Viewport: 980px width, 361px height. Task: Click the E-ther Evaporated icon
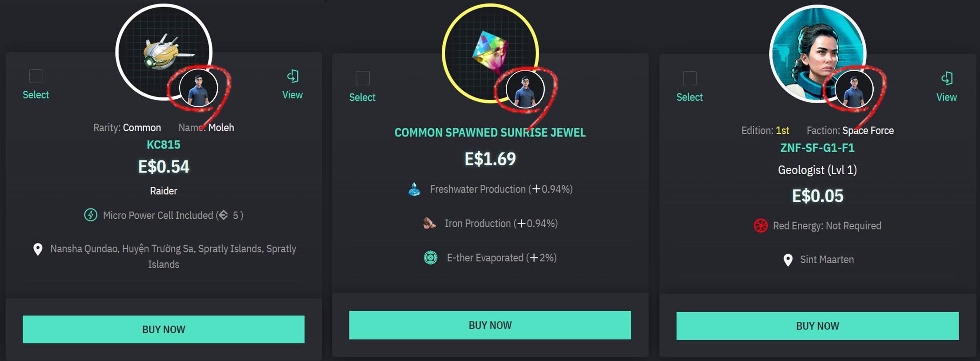430,258
